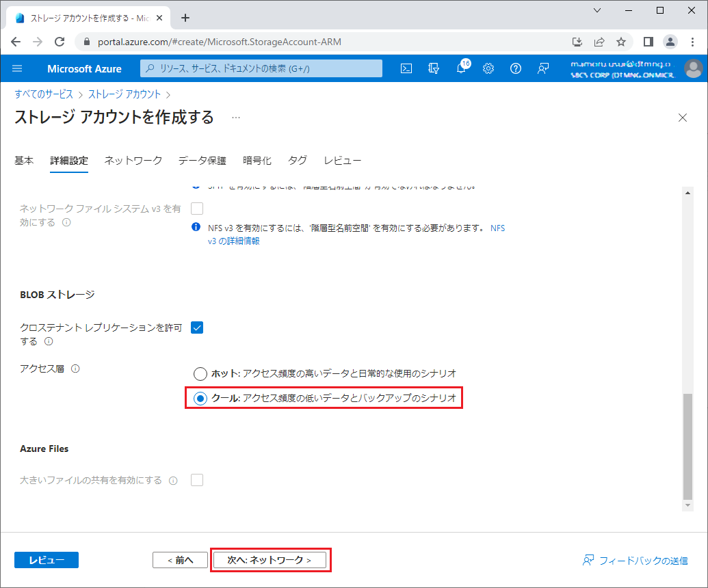Click the BLOB ストレージ section heading
The image size is (708, 588).
point(57,295)
